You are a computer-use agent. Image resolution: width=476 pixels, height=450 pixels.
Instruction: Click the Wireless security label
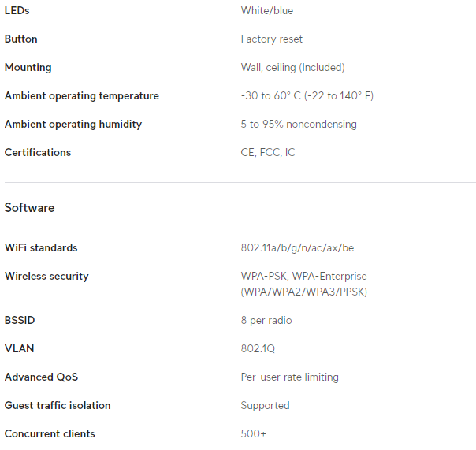[46, 277]
